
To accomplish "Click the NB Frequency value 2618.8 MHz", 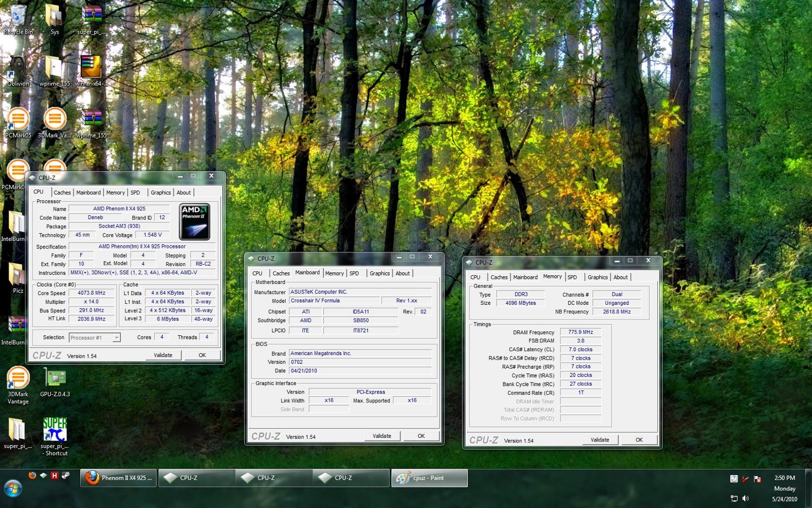I will click(617, 312).
